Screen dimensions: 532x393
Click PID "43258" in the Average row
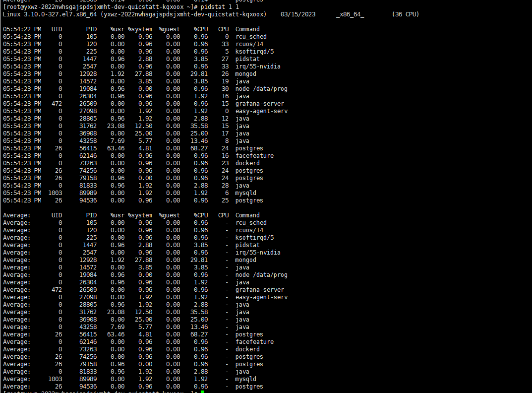point(88,327)
